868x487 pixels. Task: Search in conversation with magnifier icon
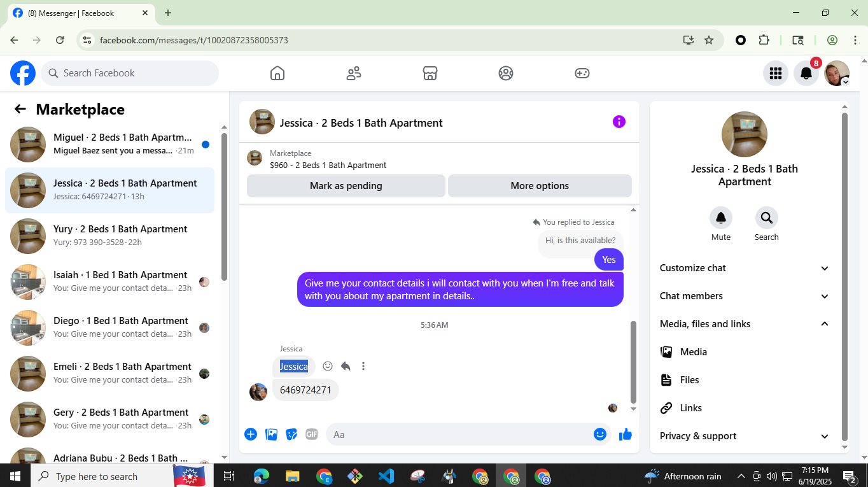coord(767,218)
